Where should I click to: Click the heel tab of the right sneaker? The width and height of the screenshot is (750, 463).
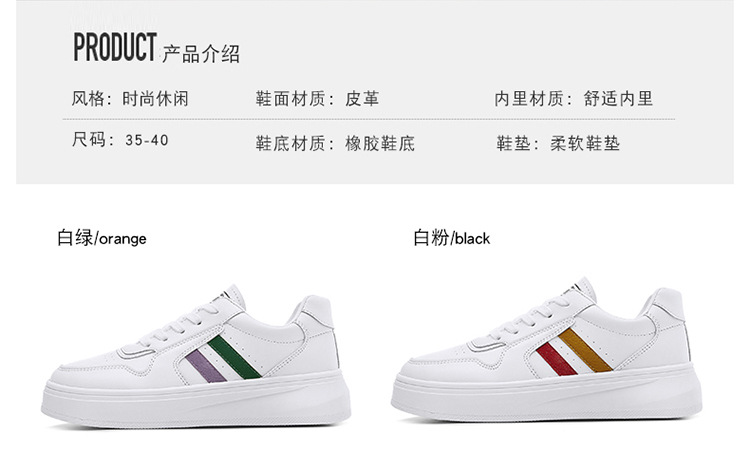pyautogui.click(x=666, y=302)
